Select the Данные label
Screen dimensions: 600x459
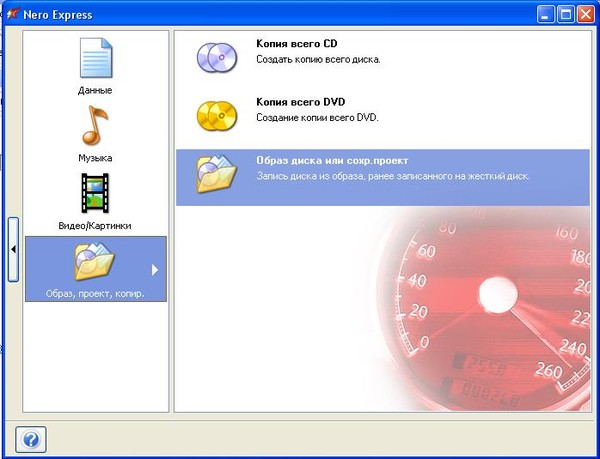(x=95, y=91)
